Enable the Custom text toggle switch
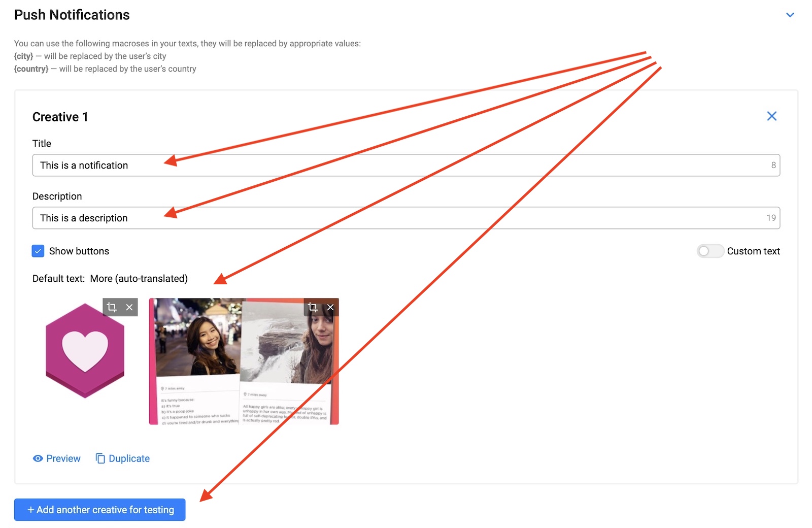 tap(709, 251)
